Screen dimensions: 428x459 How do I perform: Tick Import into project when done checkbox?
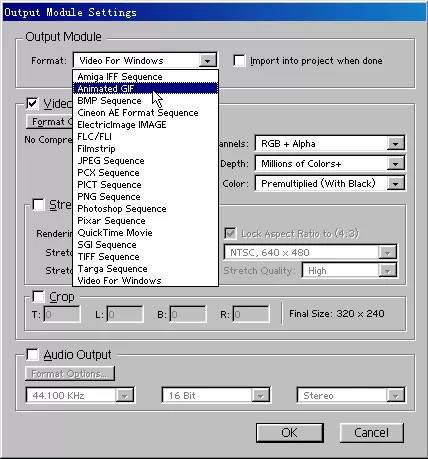tap(239, 61)
